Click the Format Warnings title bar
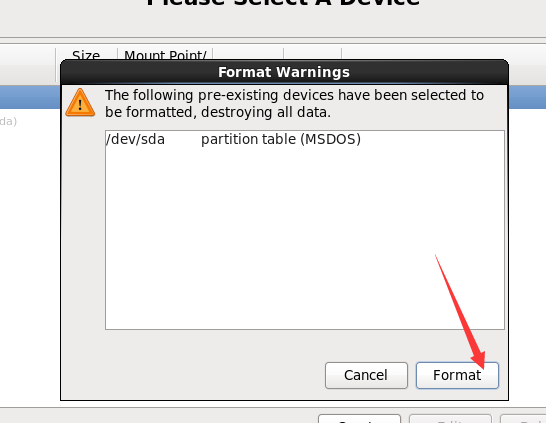This screenshot has height=423, width=546. [284, 72]
